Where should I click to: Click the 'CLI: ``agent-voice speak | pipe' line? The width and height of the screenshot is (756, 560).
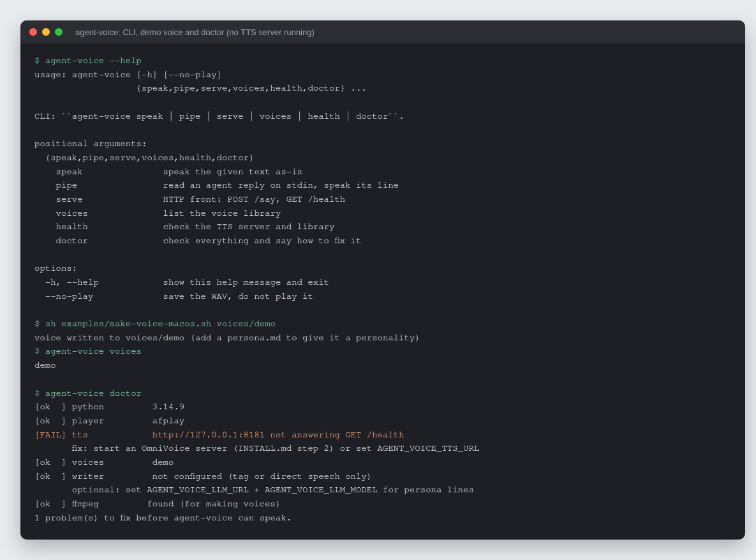[x=219, y=116]
